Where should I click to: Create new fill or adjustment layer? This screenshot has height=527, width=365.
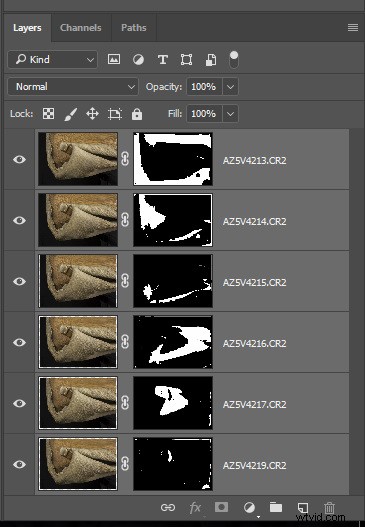[x=249, y=507]
